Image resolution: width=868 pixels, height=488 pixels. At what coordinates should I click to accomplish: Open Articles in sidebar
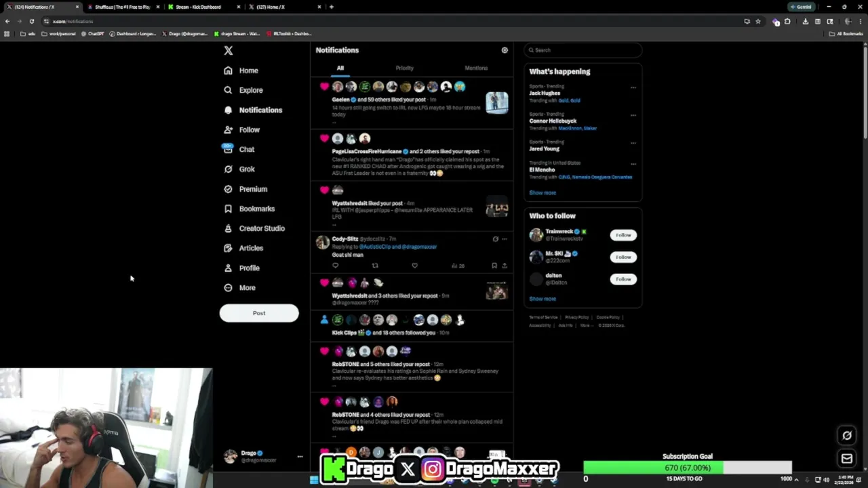[x=243, y=248]
